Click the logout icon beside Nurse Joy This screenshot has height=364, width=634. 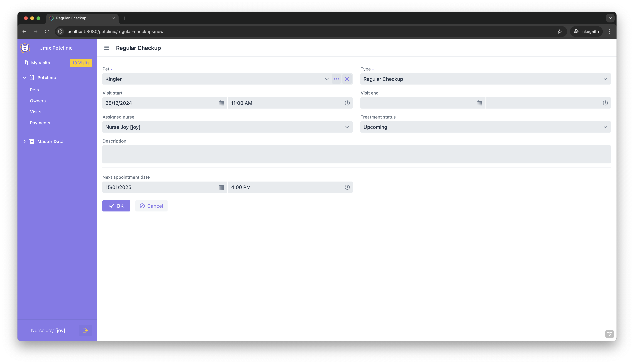[x=85, y=330]
